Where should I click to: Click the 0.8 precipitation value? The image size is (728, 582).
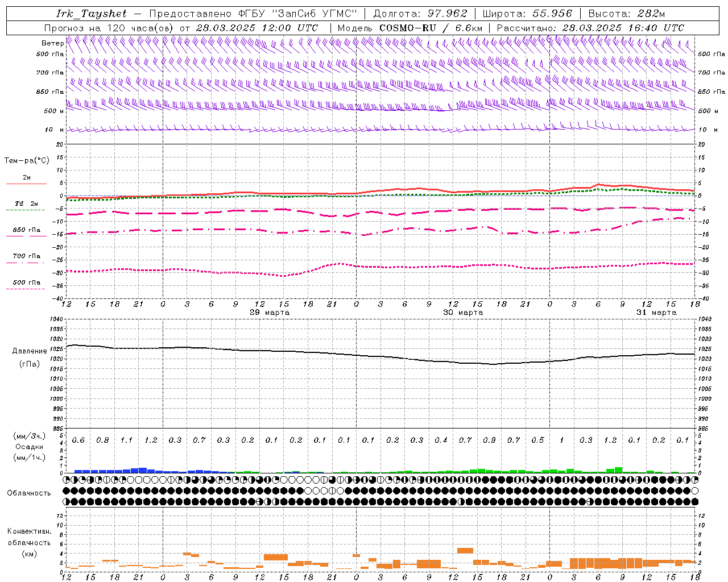click(x=102, y=440)
